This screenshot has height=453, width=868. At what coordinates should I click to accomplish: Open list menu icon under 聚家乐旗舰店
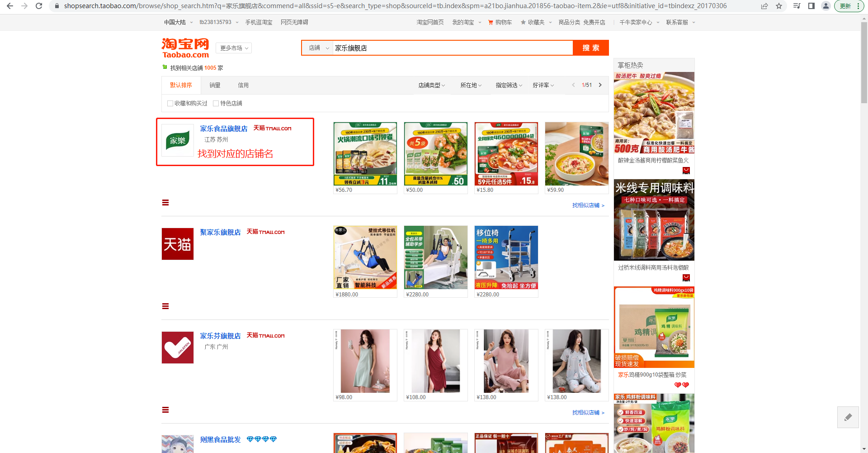(x=165, y=306)
